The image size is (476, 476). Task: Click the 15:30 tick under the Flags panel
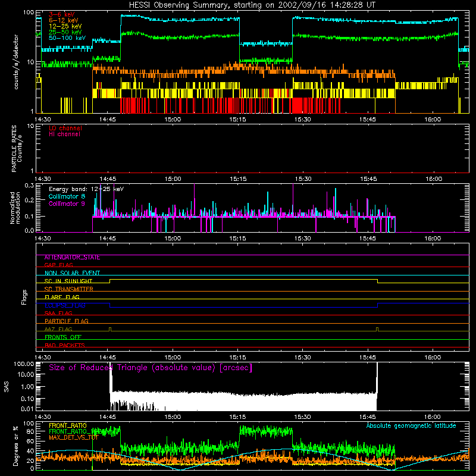coord(303,358)
